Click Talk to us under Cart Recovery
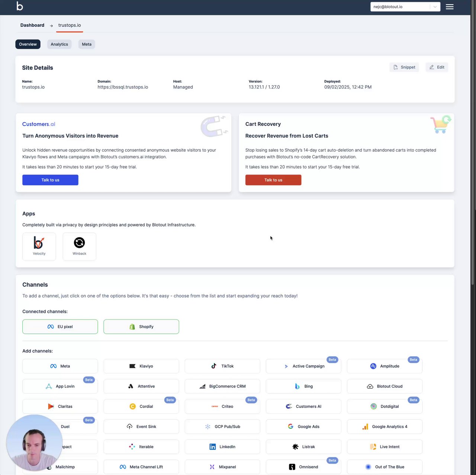This screenshot has height=475, width=476. pyautogui.click(x=273, y=180)
